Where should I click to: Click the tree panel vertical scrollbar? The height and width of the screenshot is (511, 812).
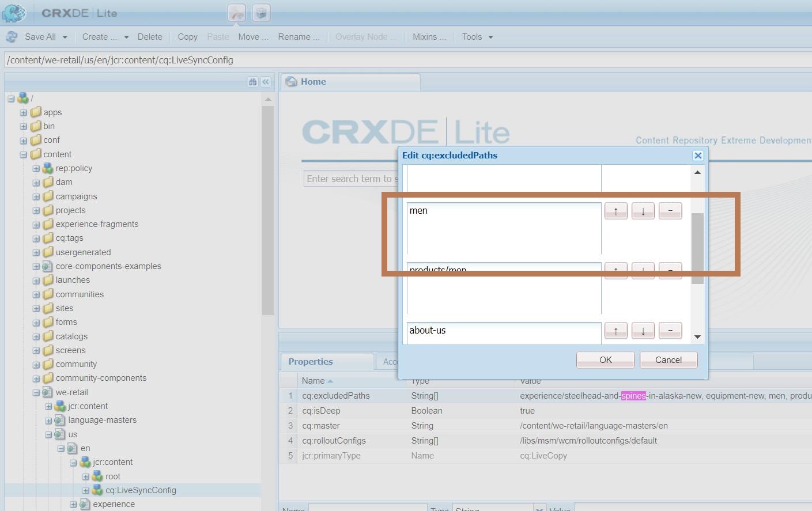tap(268, 210)
